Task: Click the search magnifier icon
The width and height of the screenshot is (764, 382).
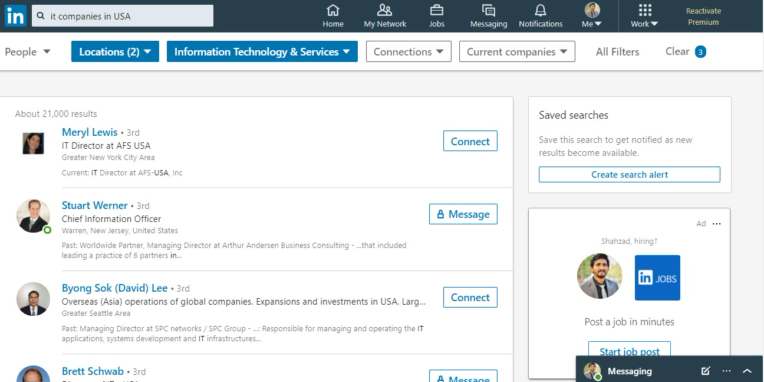Action: (x=41, y=16)
